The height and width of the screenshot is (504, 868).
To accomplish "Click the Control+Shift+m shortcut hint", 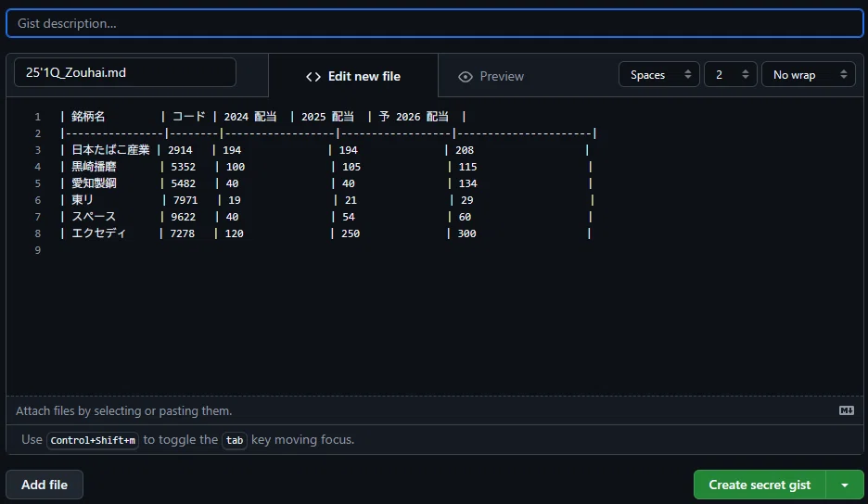I will coord(93,440).
